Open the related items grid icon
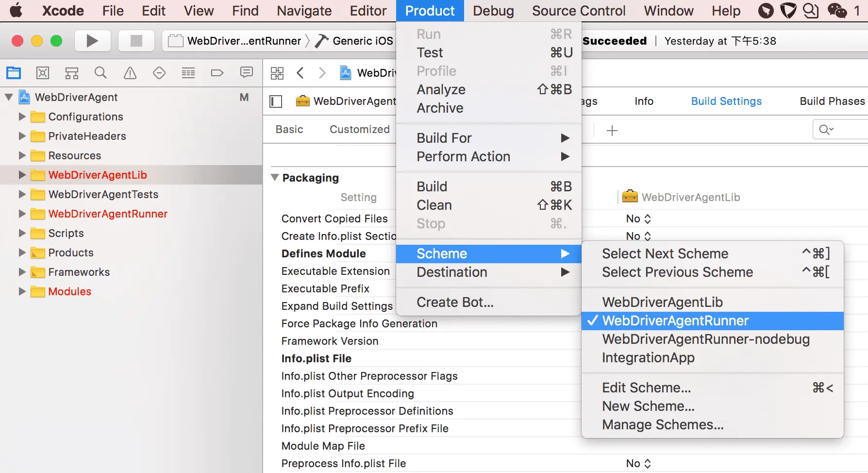Viewport: 868px width, 473px height. pyautogui.click(x=277, y=73)
